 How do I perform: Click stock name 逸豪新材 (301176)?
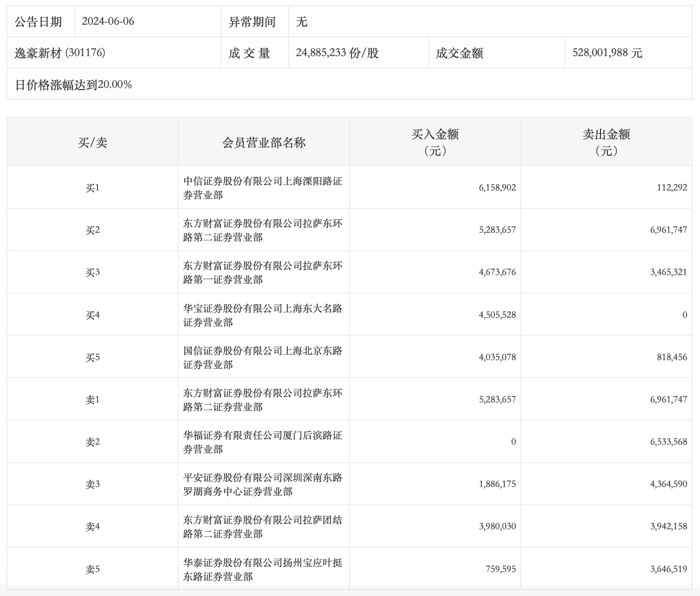coord(60,53)
